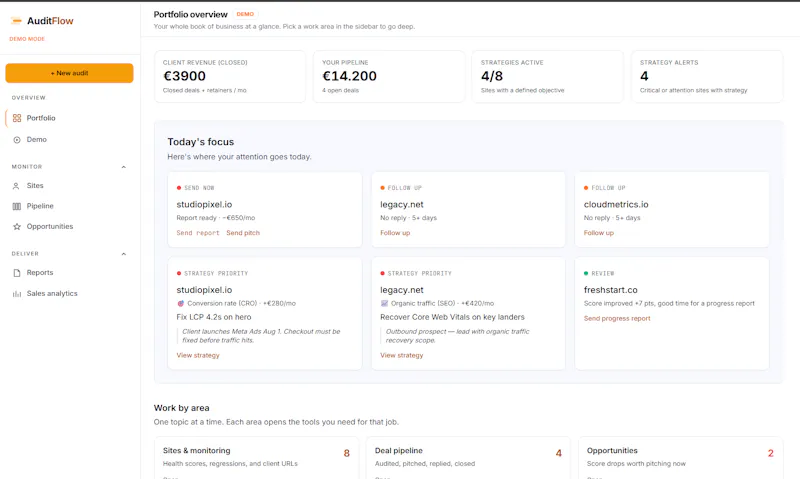Viewport: 800px width, 479px height.
Task: Go to Sites in the sidebar
Action: point(69,186)
